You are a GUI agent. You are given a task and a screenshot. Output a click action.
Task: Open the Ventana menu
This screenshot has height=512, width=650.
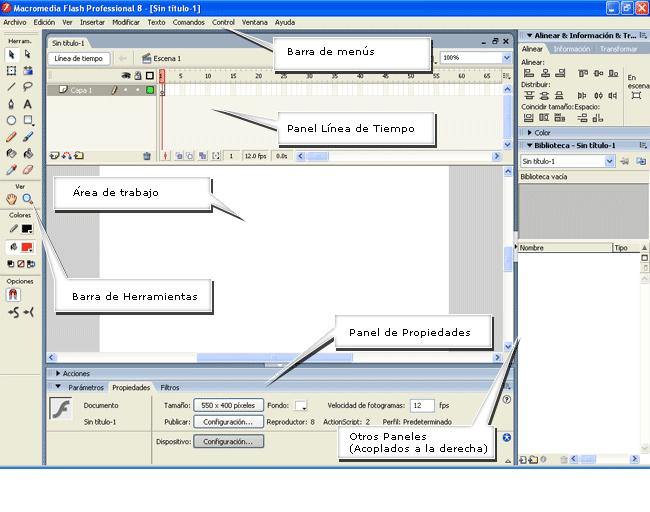coord(255,22)
